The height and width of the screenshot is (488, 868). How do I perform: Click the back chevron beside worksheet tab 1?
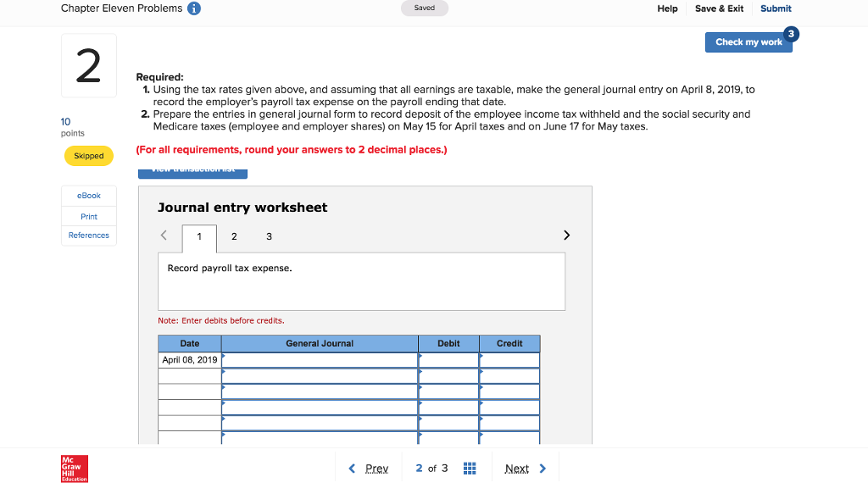(165, 236)
